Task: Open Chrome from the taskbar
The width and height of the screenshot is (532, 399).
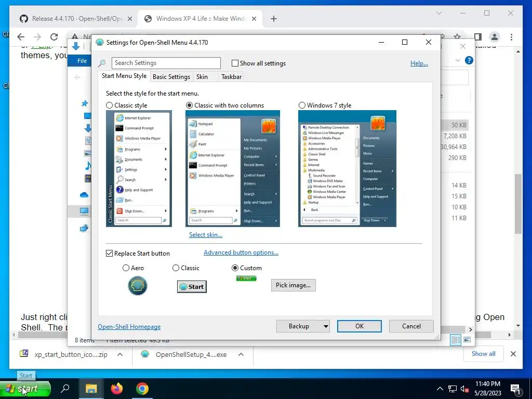Action: tap(142, 389)
